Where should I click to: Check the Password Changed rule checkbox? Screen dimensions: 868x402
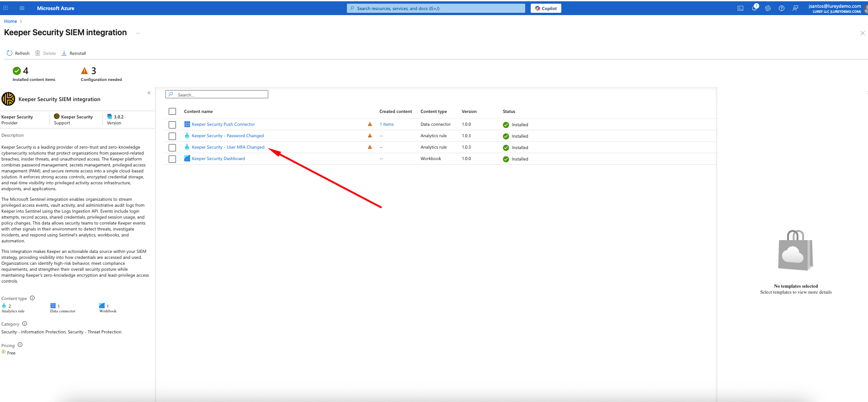pos(172,136)
